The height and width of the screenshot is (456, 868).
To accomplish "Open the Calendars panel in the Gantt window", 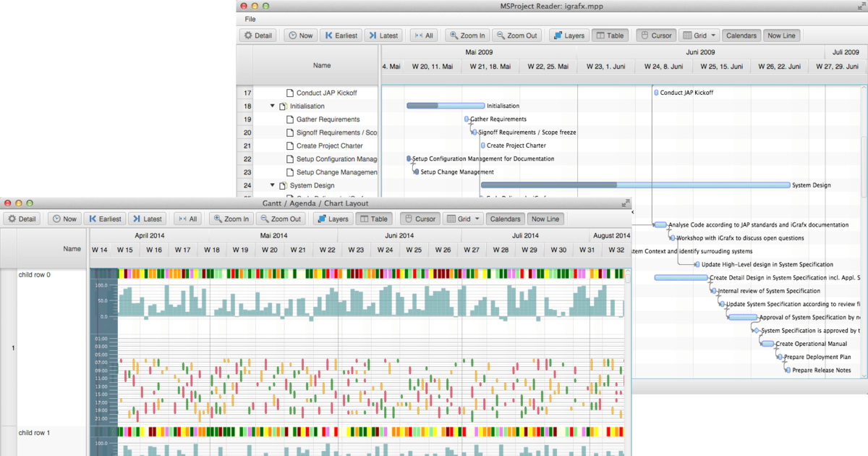I will click(505, 219).
